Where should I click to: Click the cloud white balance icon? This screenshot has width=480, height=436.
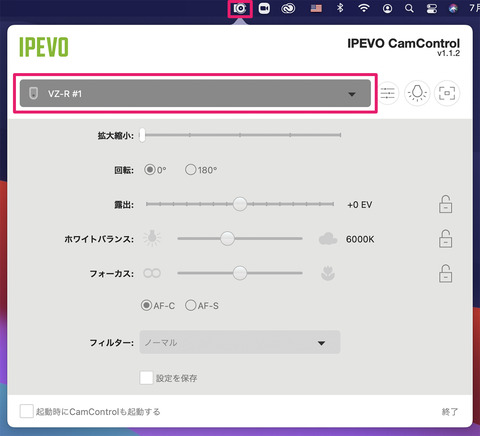pyautogui.click(x=328, y=239)
